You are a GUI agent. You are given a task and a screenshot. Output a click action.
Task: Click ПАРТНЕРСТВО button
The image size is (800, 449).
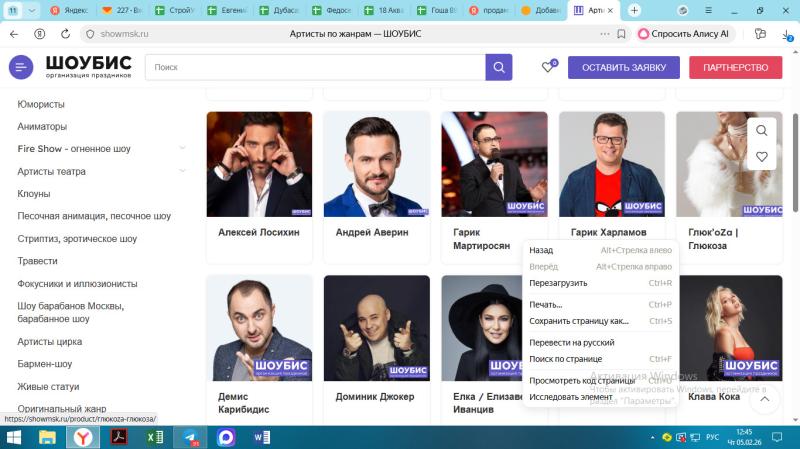click(735, 67)
